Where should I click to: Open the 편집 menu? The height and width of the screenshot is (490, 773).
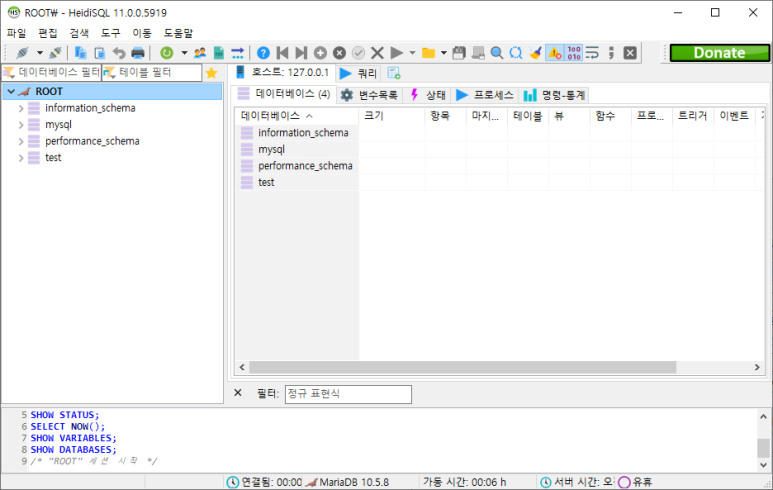click(x=48, y=33)
